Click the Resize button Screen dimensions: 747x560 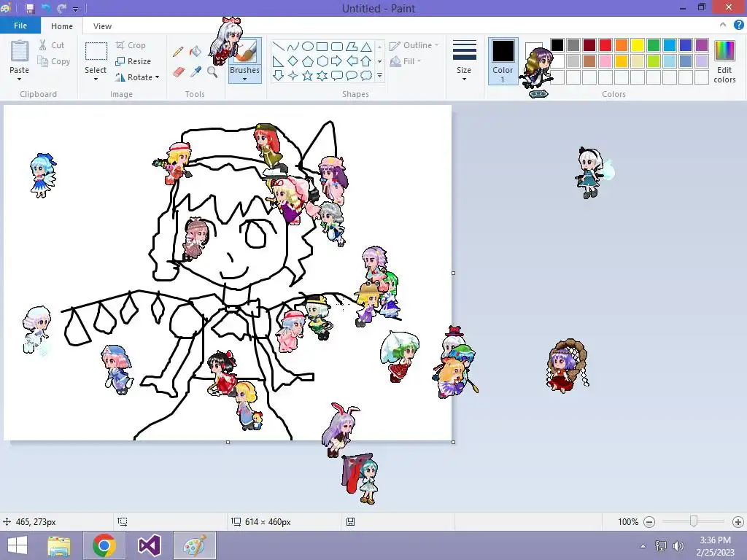pyautogui.click(x=133, y=61)
